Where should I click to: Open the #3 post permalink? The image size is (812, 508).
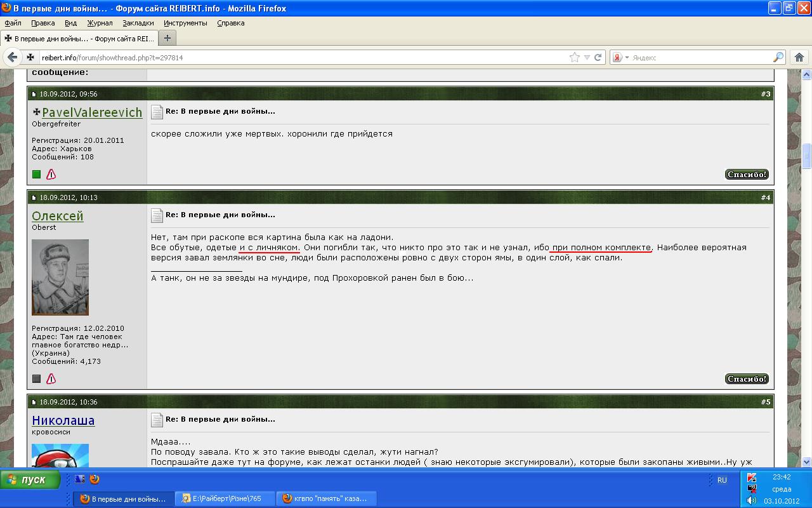766,94
